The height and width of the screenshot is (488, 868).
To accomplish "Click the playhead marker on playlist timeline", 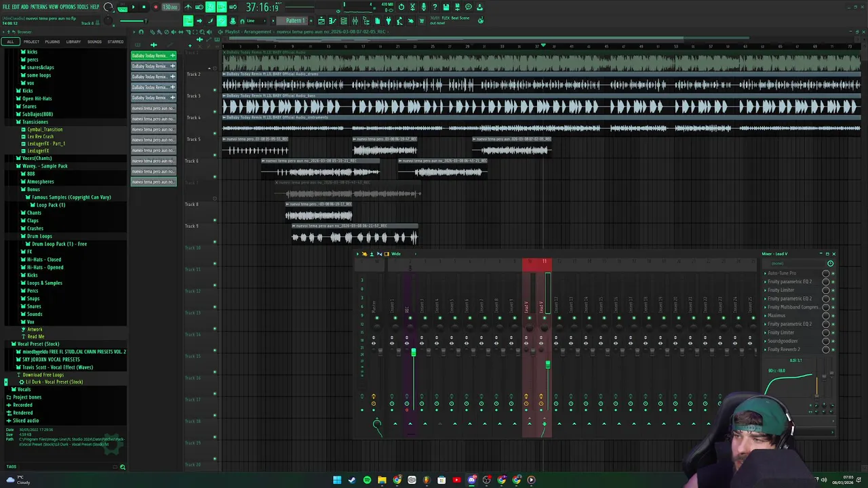I will tap(543, 45).
